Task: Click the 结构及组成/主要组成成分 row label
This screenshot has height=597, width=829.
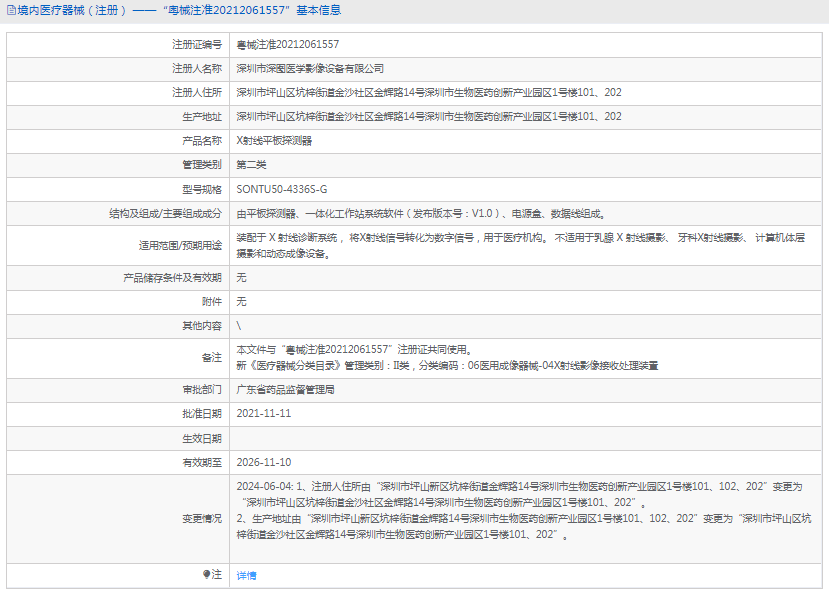Action: pyautogui.click(x=165, y=213)
